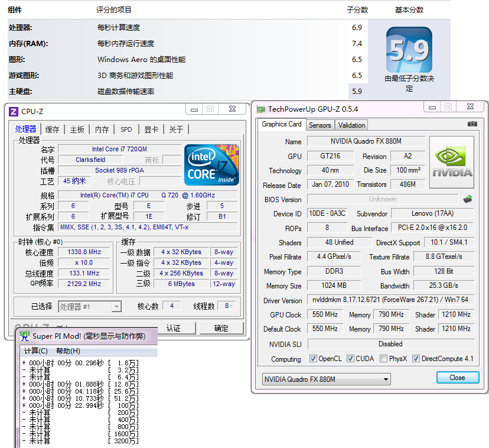This screenshot has width=489, height=448.
Task: Click the NVIDIA logo in GPU-Z
Action: [x=452, y=162]
